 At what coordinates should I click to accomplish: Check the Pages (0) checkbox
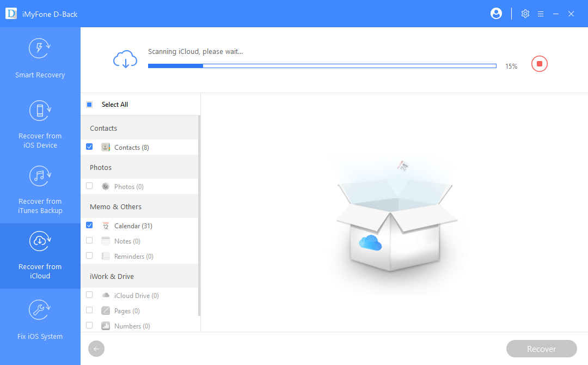(x=89, y=310)
